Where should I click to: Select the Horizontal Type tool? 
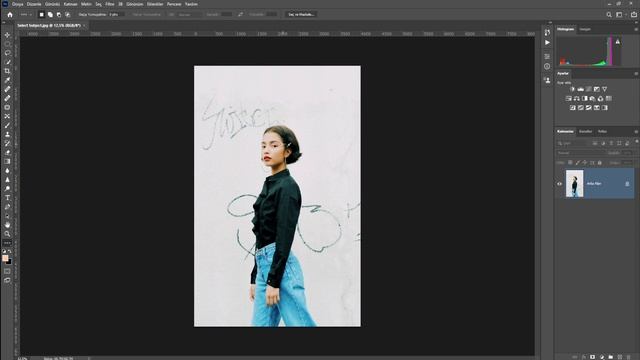(7, 198)
